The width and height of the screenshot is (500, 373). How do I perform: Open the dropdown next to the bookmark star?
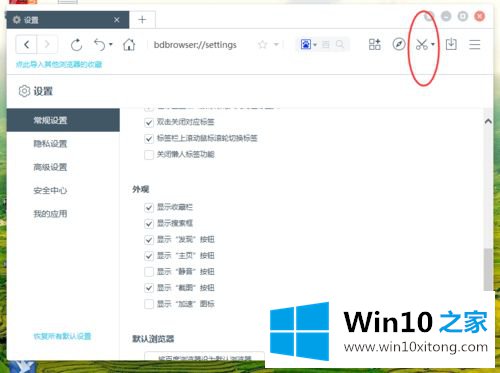[x=276, y=44]
